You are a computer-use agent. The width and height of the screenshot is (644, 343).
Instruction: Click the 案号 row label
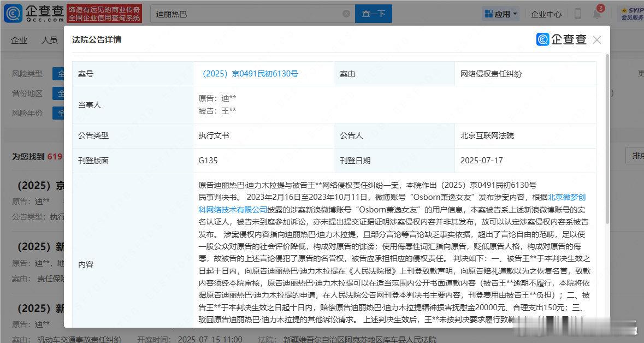(x=86, y=74)
